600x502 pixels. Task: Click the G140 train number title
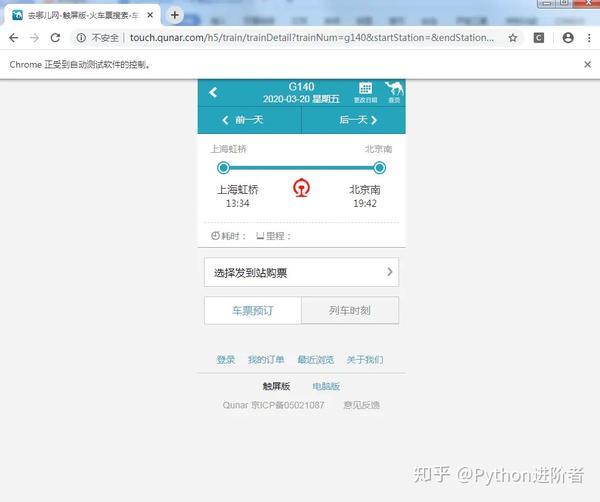(302, 86)
